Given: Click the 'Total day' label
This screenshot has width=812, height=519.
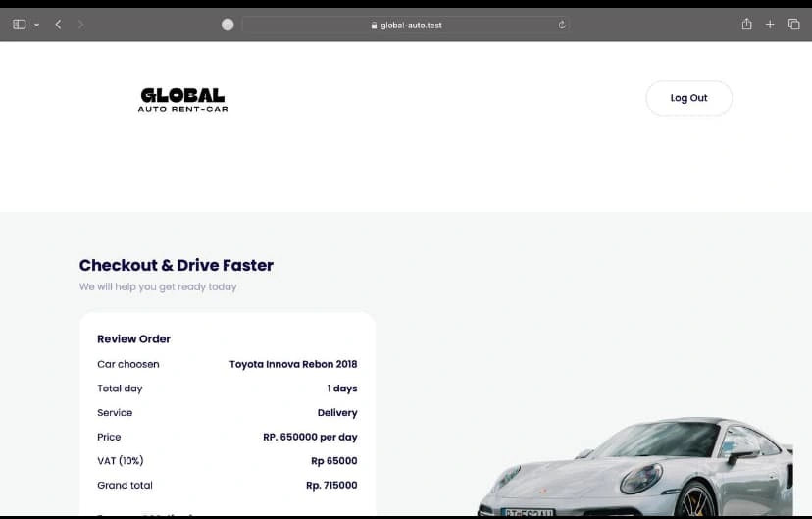Looking at the screenshot, I should pyautogui.click(x=120, y=389).
